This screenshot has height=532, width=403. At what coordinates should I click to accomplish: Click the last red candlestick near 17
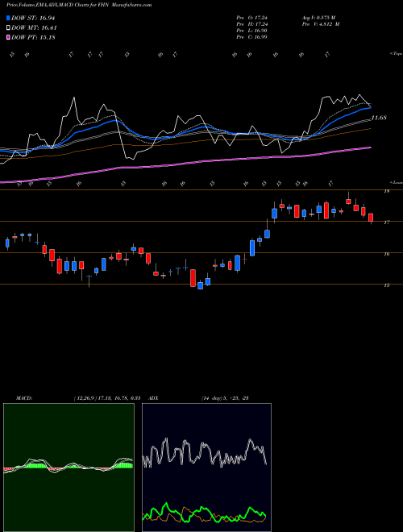click(371, 218)
